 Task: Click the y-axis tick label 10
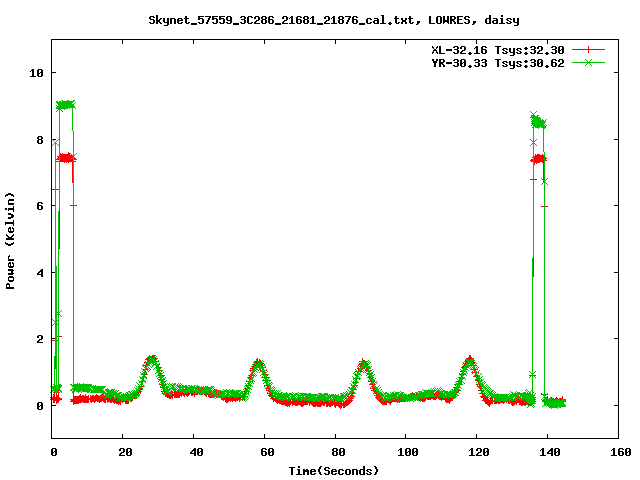coord(35,73)
